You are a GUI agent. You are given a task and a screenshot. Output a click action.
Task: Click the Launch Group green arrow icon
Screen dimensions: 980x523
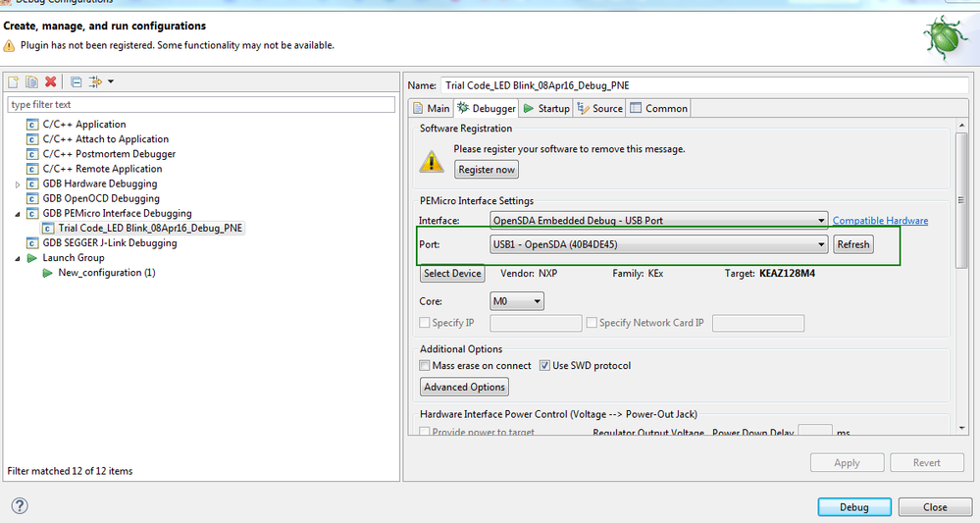point(32,258)
